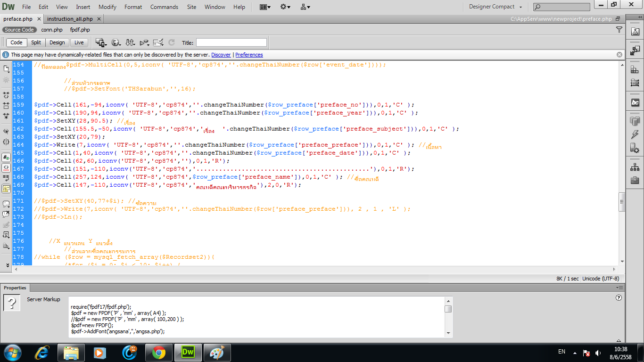Click the Preferences link in info bar
The width and height of the screenshot is (644, 362).
pos(249,55)
